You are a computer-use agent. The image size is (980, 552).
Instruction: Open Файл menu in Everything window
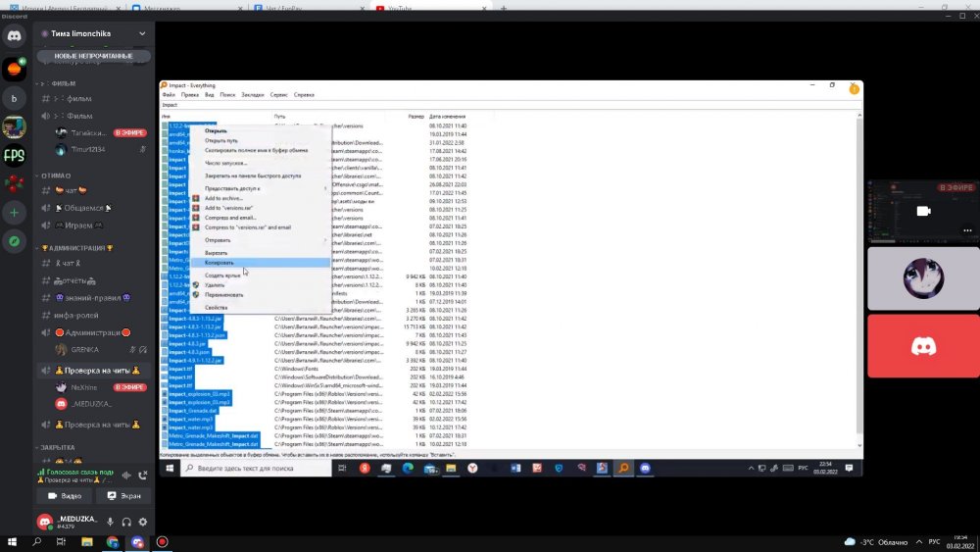(x=169, y=95)
